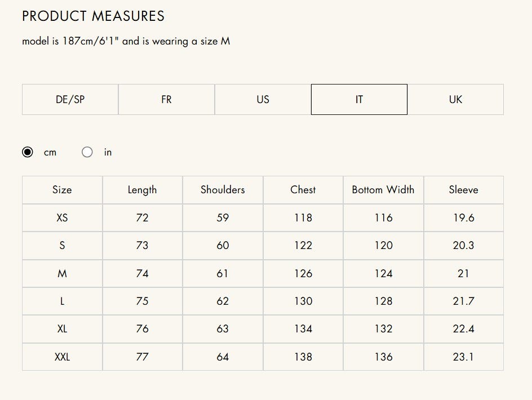Click the Size column header
The width and height of the screenshot is (532, 400).
pyautogui.click(x=62, y=190)
